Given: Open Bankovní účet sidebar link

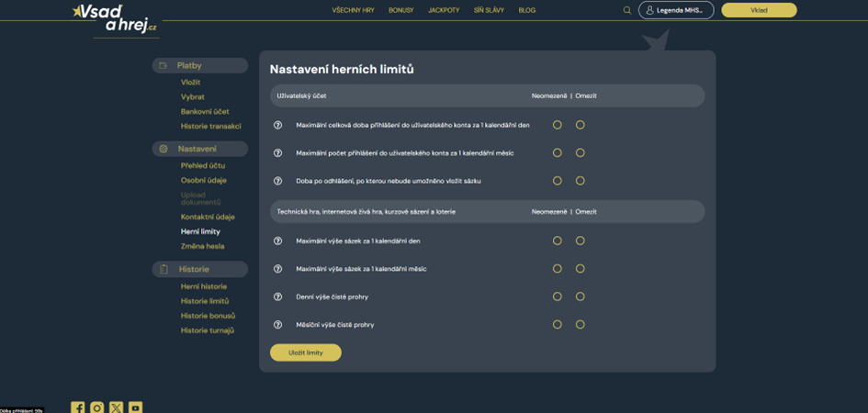Looking at the screenshot, I should 205,111.
